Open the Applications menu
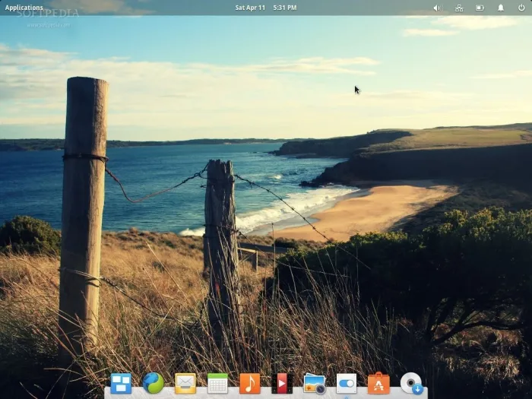Viewport: 532px width, 399px height. pos(24,8)
